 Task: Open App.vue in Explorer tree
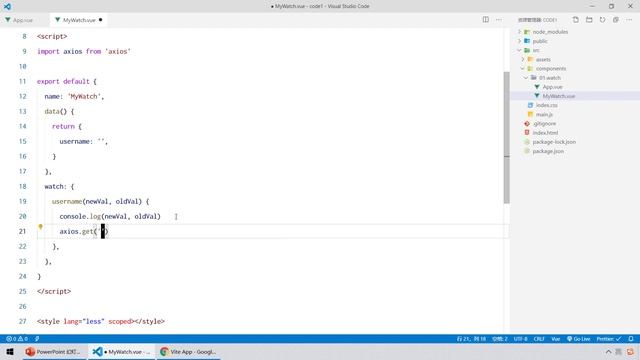pyautogui.click(x=552, y=87)
